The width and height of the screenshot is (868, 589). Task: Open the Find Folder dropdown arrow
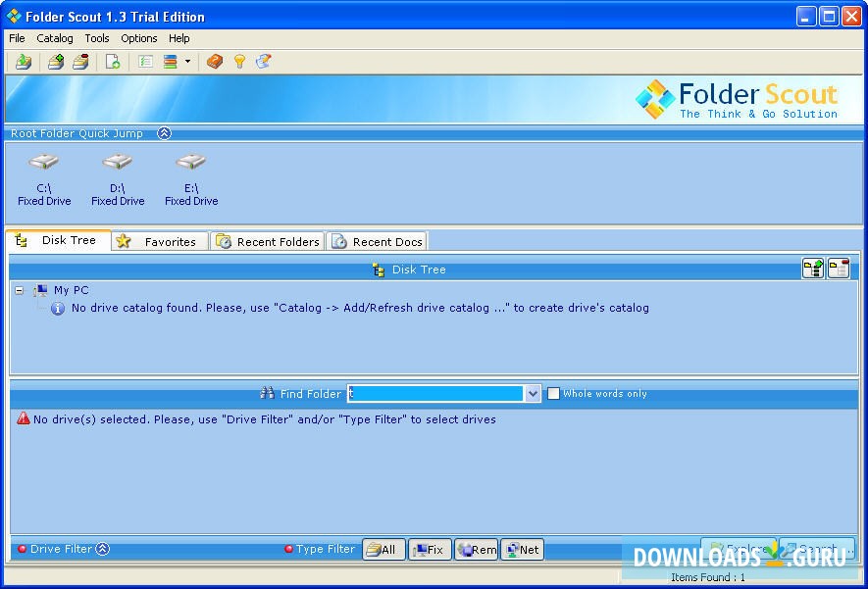coord(533,393)
